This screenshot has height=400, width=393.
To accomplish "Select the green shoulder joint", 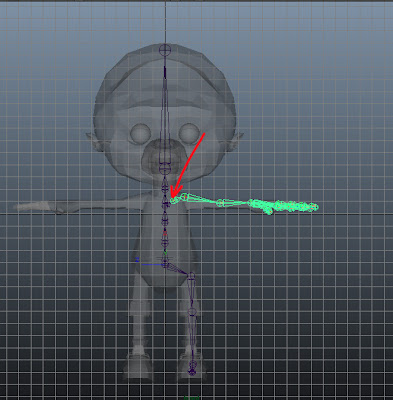I will [x=184, y=197].
